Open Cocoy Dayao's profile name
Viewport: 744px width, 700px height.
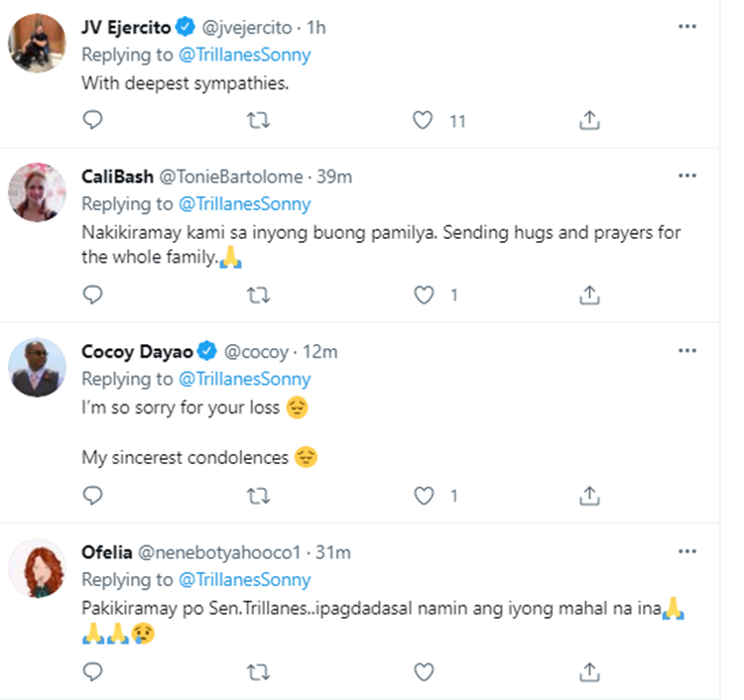(137, 351)
